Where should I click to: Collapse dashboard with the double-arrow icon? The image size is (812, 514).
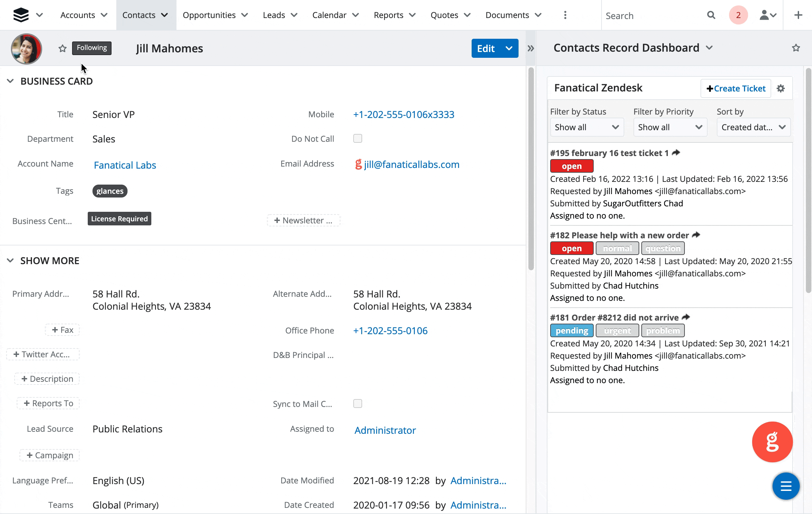(531, 49)
